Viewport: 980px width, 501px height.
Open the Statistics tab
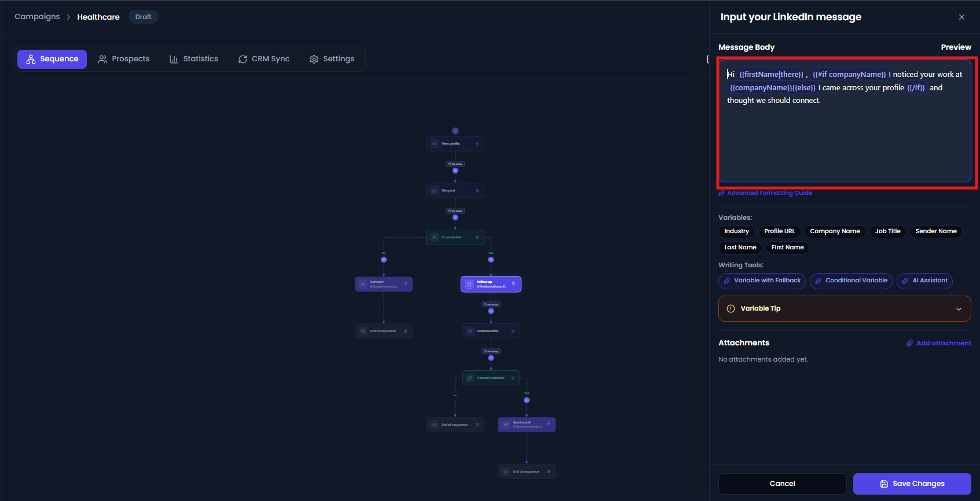click(194, 59)
